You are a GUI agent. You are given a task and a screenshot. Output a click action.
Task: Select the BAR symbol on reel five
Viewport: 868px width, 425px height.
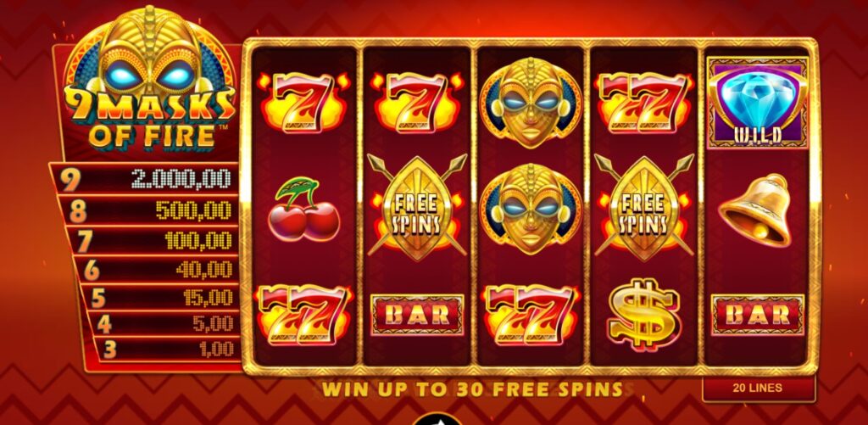coord(757,315)
